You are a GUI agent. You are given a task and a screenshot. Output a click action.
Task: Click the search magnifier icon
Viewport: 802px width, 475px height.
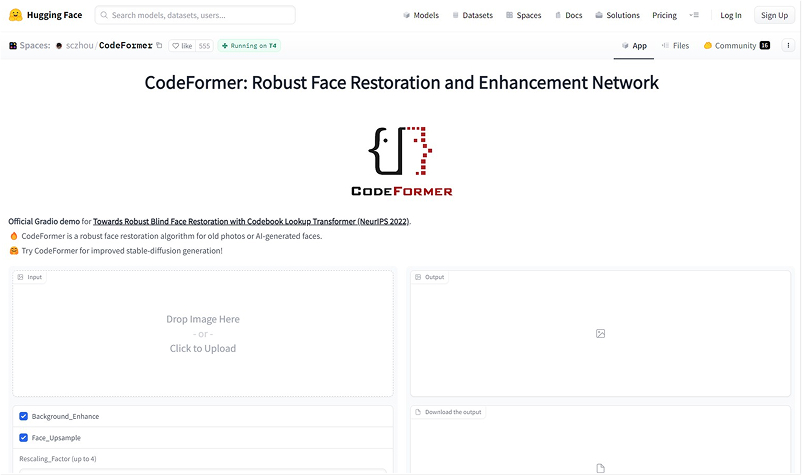pos(104,15)
